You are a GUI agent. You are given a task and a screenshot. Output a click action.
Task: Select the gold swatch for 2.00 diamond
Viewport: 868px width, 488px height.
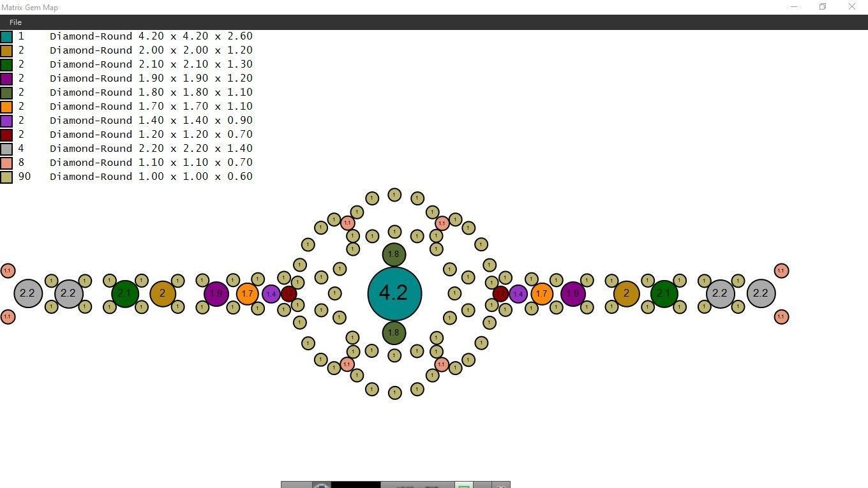tap(6, 51)
